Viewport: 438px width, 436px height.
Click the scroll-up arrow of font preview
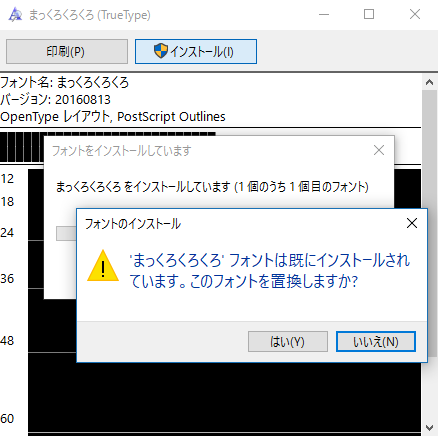tap(429, 82)
